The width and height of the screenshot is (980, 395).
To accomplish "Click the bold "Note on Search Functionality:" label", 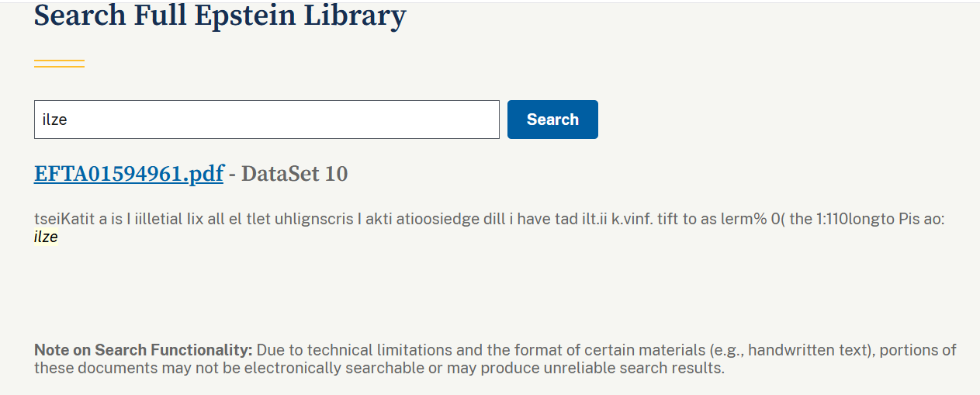I will click(x=143, y=350).
